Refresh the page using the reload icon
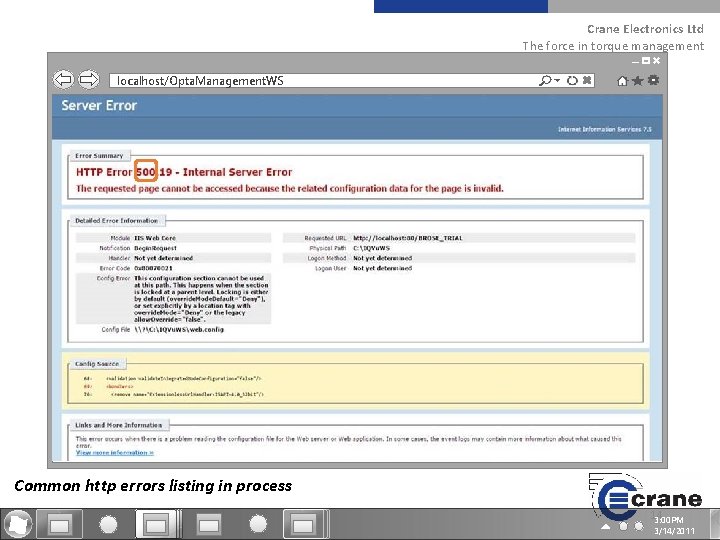This screenshot has width=720, height=540. pos(572,81)
